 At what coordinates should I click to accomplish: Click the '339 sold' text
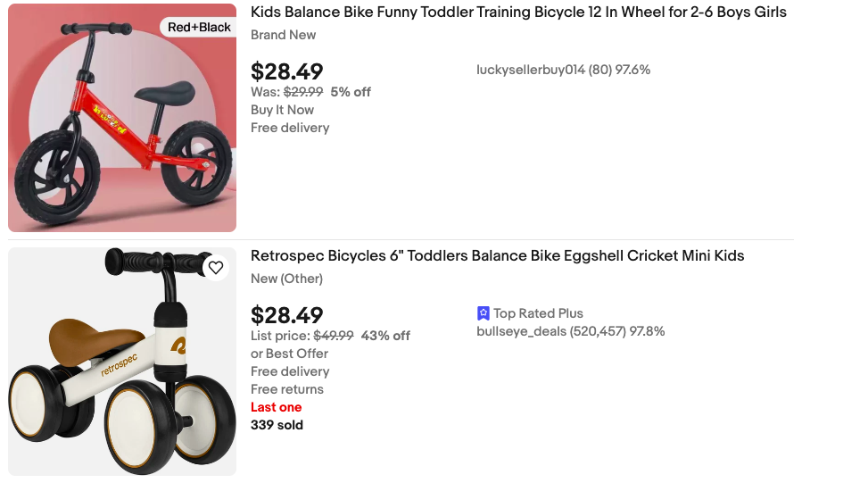point(277,425)
